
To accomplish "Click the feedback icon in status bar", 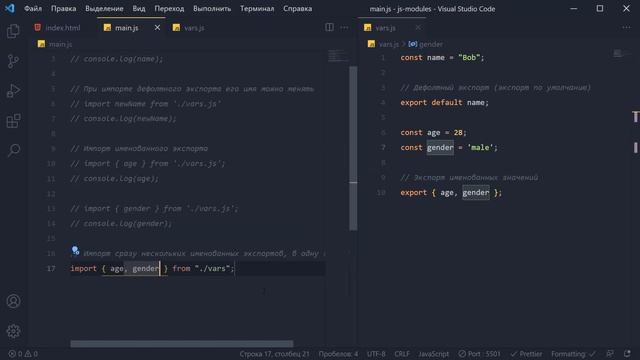I will (610, 354).
